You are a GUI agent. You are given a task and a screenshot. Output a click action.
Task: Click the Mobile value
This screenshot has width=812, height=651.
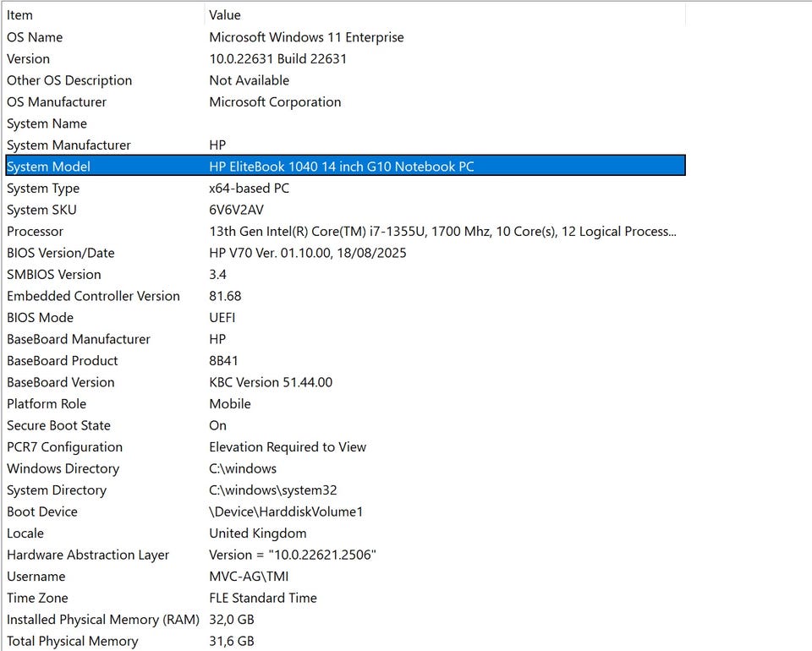pyautogui.click(x=230, y=403)
